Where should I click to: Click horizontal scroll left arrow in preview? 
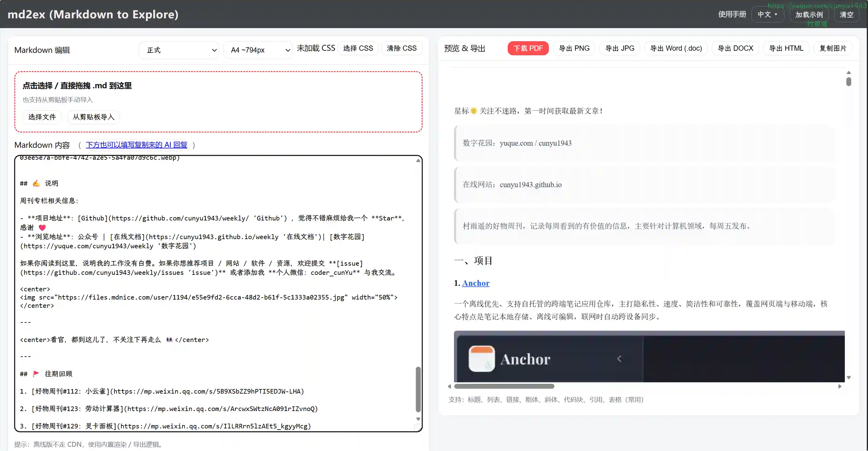point(449,386)
